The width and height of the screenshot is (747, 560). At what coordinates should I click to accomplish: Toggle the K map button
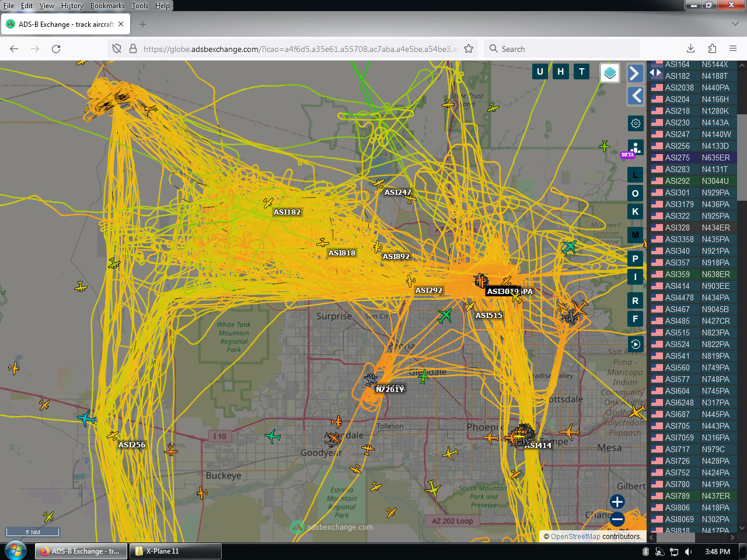click(x=636, y=212)
